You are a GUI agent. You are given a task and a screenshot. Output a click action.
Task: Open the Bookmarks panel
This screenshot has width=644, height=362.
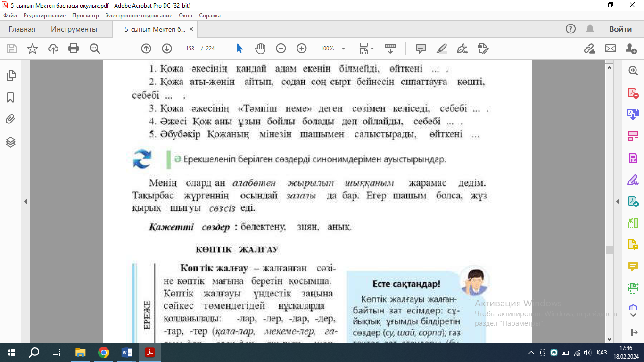[x=10, y=98]
